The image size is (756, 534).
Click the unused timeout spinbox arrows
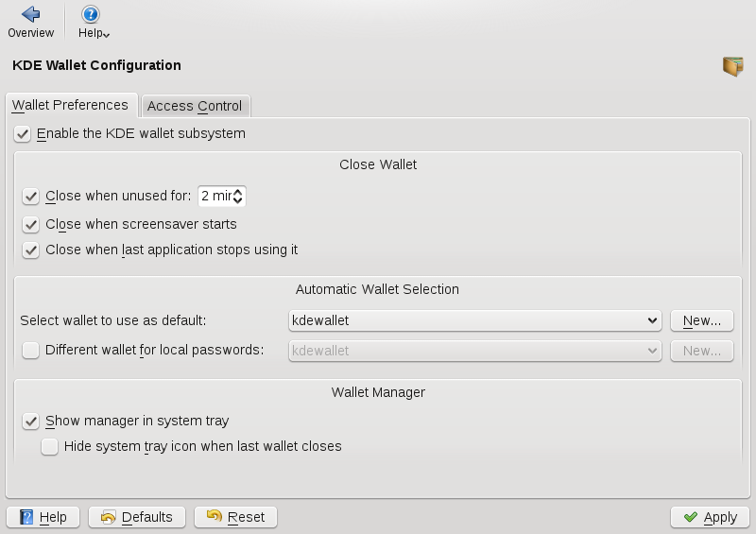(238, 197)
